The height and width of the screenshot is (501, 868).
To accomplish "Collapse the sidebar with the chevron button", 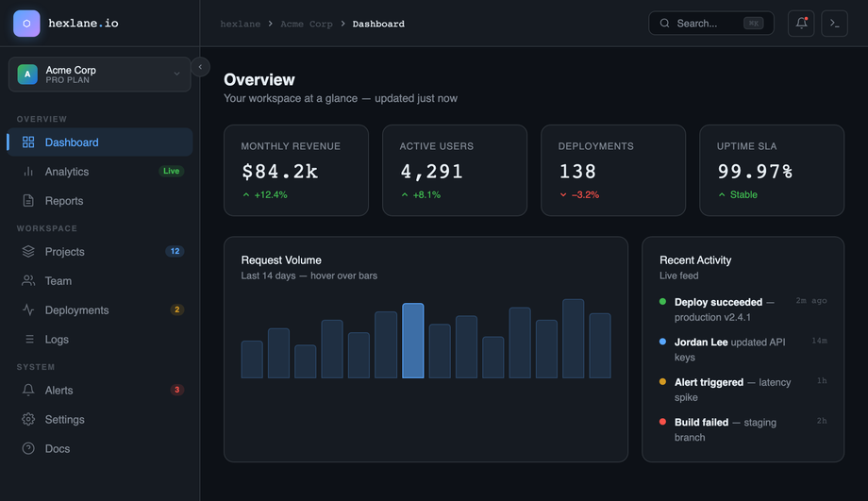I will (x=200, y=67).
